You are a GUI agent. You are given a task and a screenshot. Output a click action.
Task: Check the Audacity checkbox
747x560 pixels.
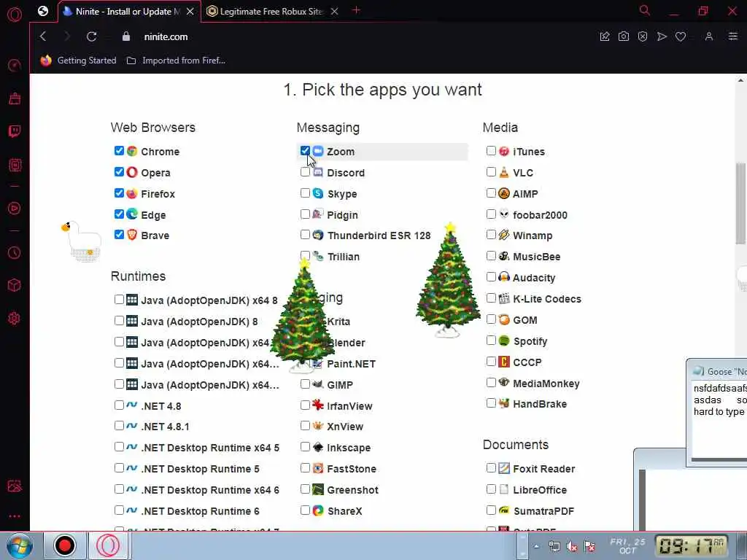(491, 277)
